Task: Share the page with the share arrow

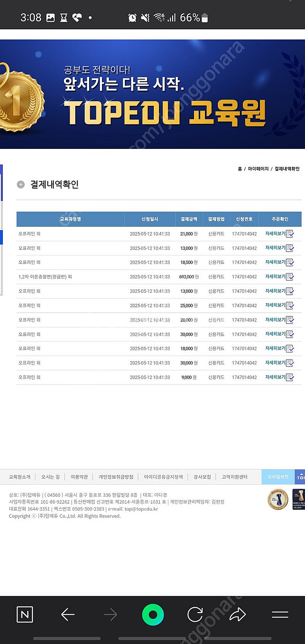Action: (x=237, y=614)
